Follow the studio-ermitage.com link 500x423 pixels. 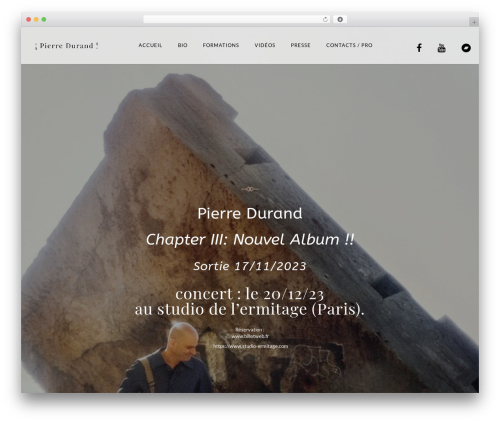[250, 346]
